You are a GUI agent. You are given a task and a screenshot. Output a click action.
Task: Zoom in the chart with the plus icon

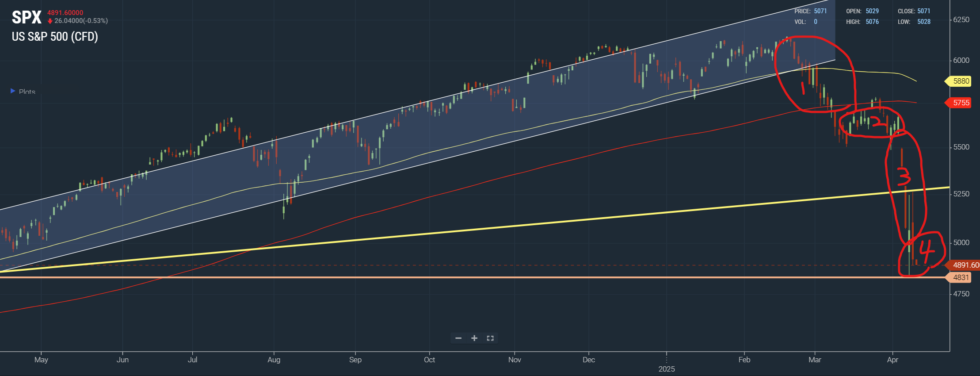[x=474, y=338]
